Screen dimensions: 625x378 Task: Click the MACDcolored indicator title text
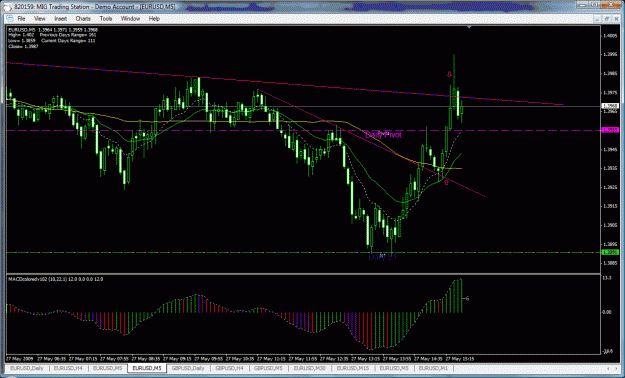click(55, 280)
